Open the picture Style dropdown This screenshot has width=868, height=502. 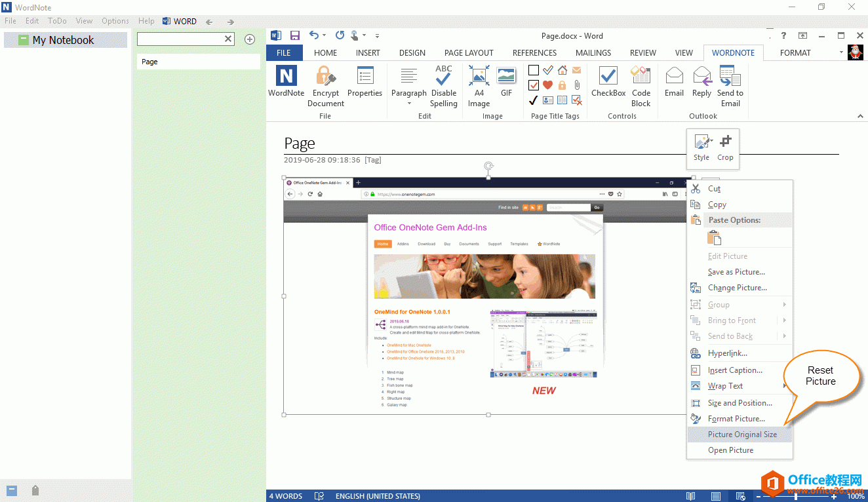coord(701,147)
